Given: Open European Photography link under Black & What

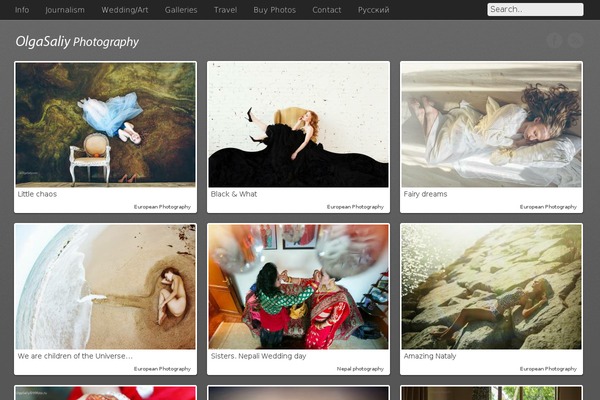Looking at the screenshot, I should click(x=355, y=207).
